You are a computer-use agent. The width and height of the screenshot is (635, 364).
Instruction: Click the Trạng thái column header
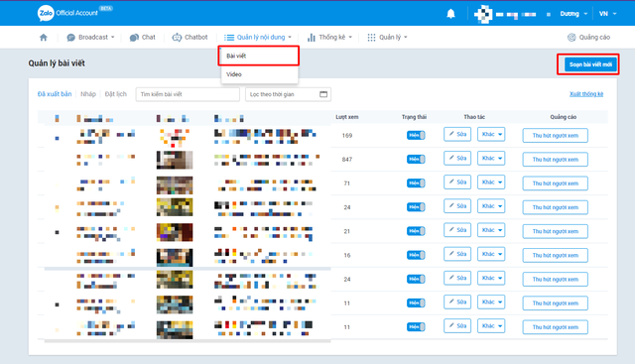tap(414, 117)
